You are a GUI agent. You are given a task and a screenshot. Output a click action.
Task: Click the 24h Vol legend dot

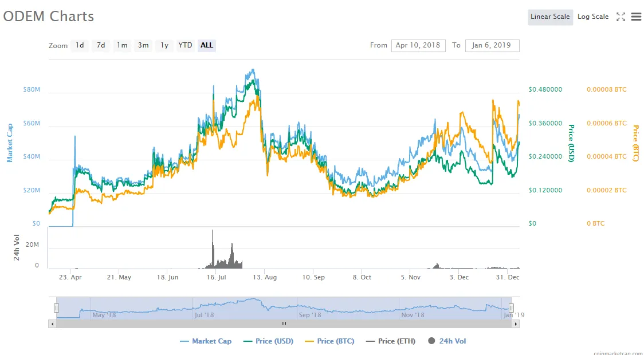(431, 341)
